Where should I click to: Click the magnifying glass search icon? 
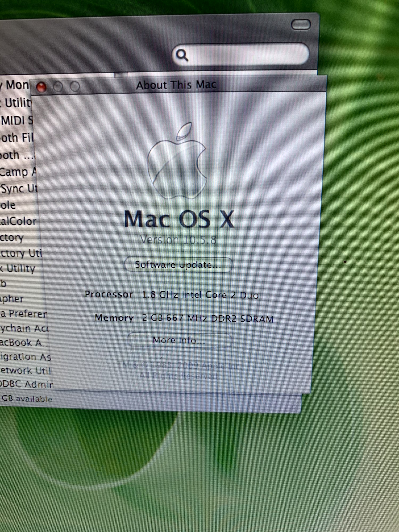click(x=182, y=55)
